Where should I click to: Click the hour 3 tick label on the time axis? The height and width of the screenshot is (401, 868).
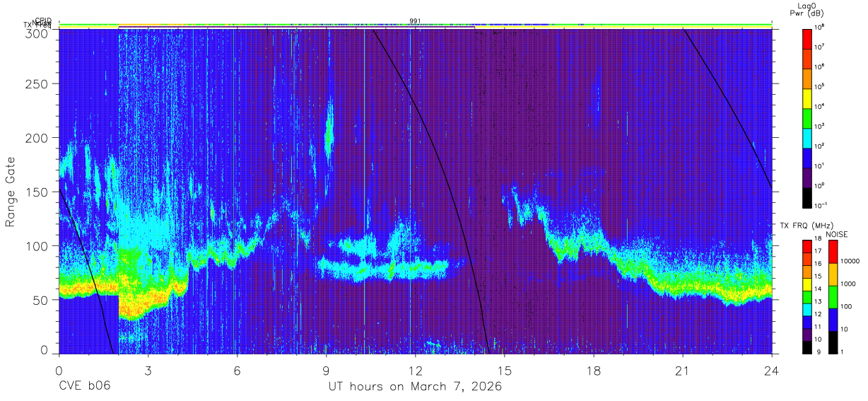click(x=148, y=370)
